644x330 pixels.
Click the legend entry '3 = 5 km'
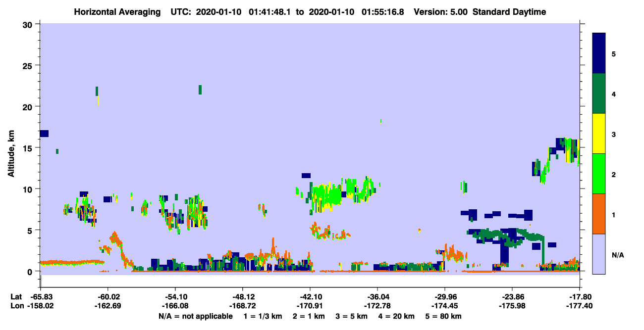352,316
